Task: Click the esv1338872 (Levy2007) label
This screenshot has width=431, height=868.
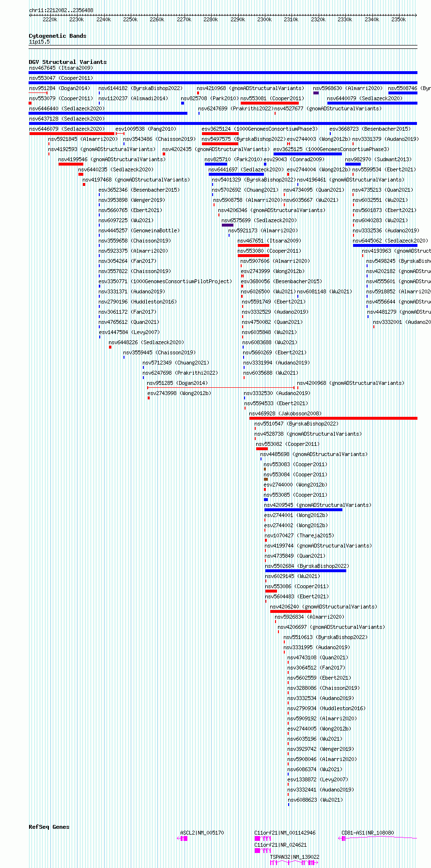Action: tap(318, 779)
